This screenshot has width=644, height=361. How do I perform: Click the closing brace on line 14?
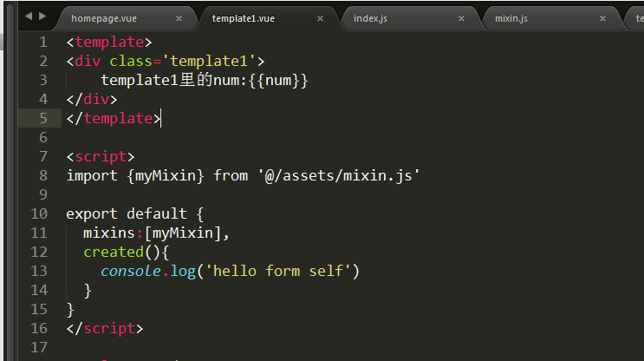point(88,291)
